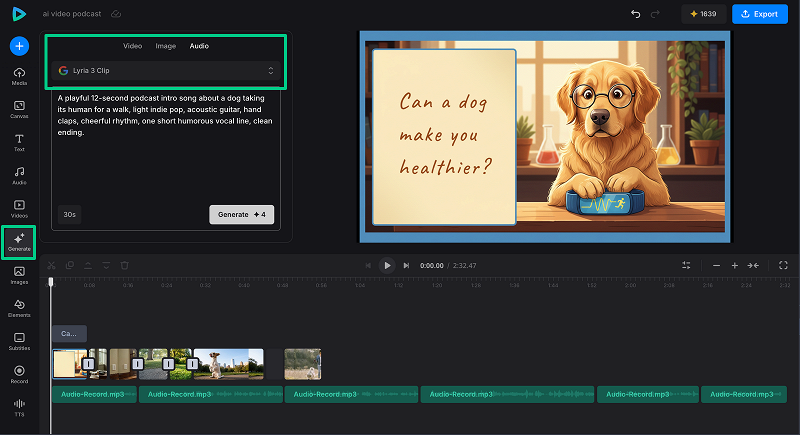Open the Images sidebar panel
800x435 pixels.
(19, 275)
